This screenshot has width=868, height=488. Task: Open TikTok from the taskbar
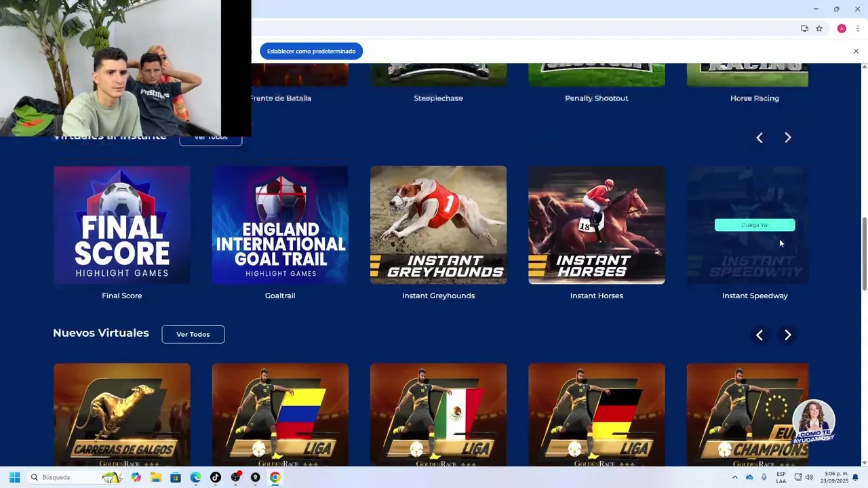click(216, 477)
